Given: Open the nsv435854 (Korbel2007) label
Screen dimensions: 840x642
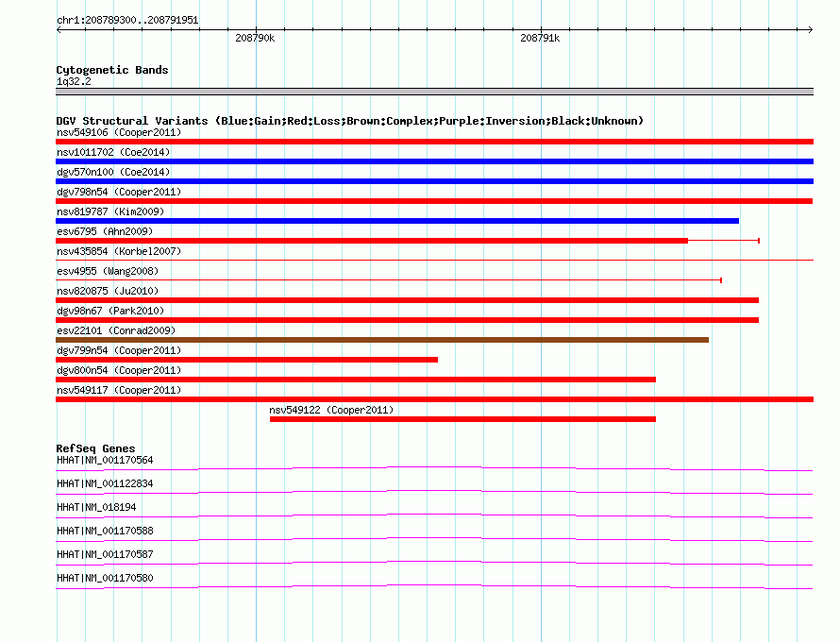Looking at the screenshot, I should pos(119,251).
